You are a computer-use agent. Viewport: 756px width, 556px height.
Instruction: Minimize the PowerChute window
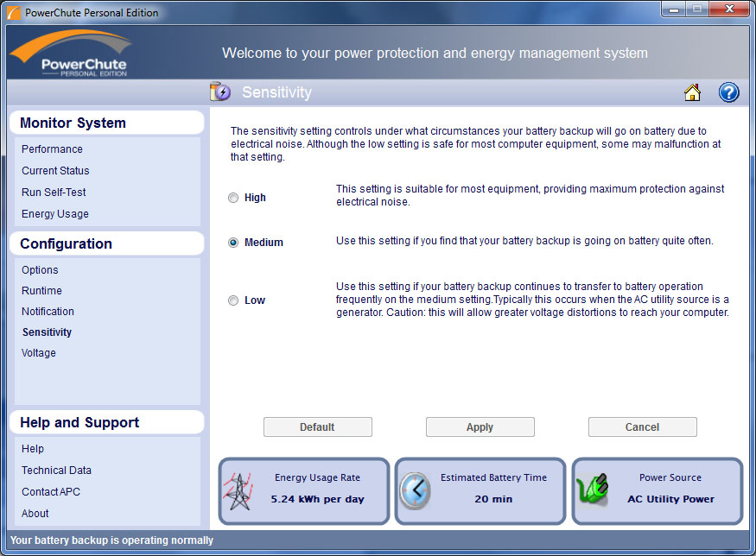click(674, 9)
